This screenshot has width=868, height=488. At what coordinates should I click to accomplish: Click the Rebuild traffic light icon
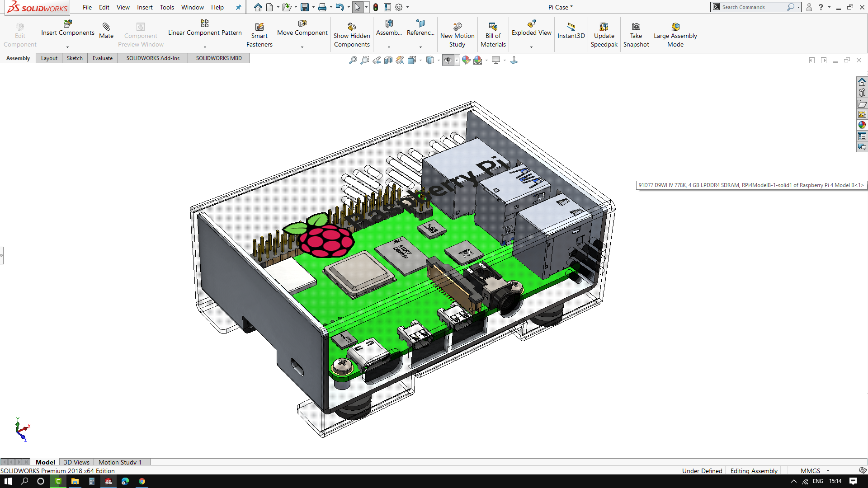[x=376, y=7]
